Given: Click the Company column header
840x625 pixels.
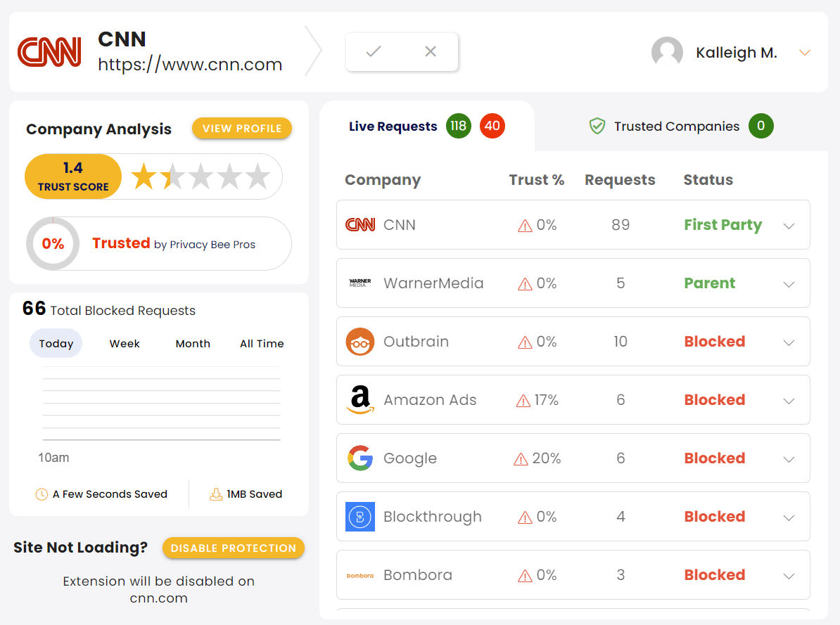Looking at the screenshot, I should (x=383, y=181).
